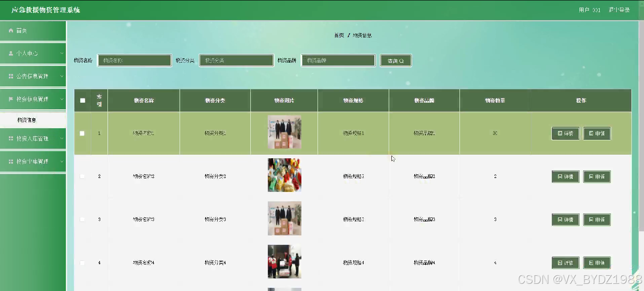Open the row 4 物资图片 thumbnail

(x=284, y=261)
